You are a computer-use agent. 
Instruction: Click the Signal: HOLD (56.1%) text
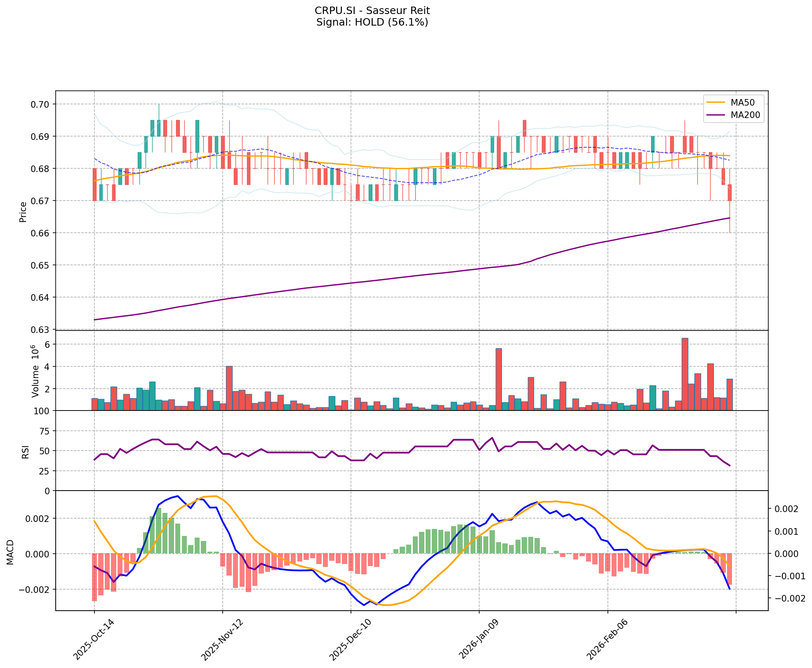372,22
